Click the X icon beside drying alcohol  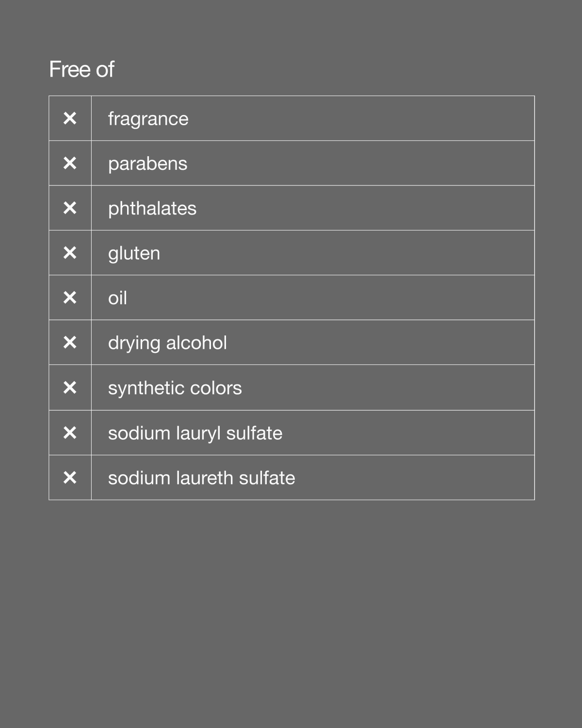tap(70, 343)
